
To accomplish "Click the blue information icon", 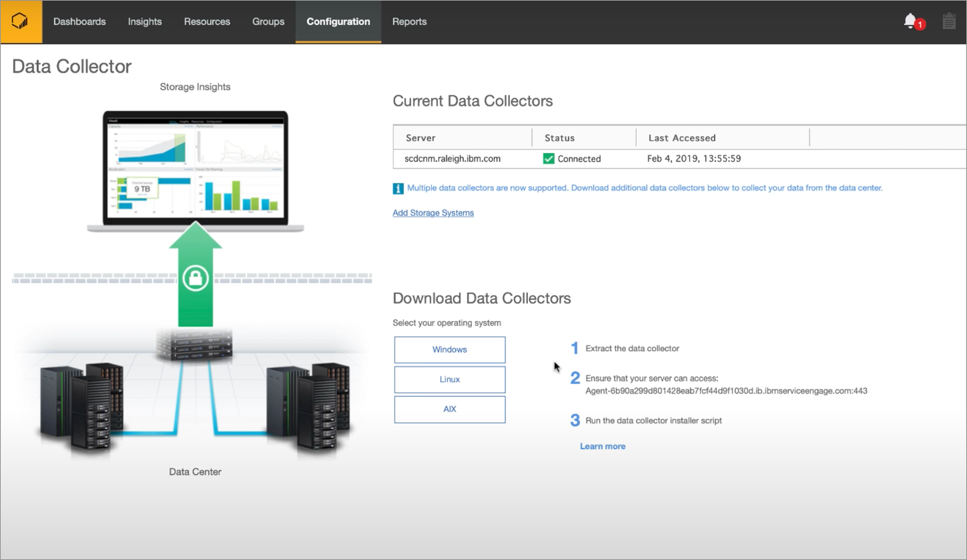I will (398, 188).
